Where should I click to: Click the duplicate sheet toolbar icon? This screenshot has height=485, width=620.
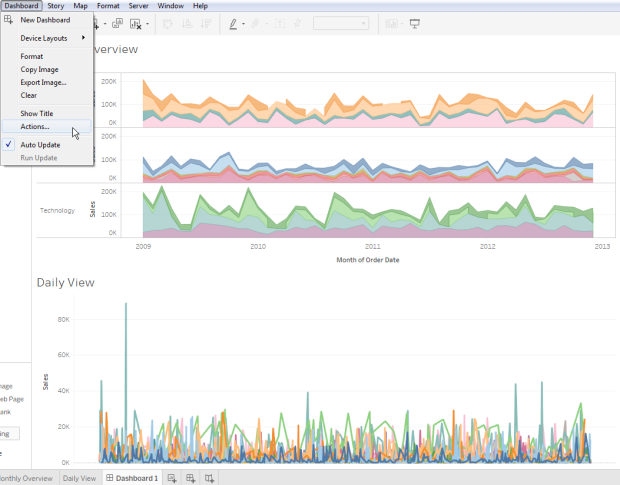click(x=117, y=23)
